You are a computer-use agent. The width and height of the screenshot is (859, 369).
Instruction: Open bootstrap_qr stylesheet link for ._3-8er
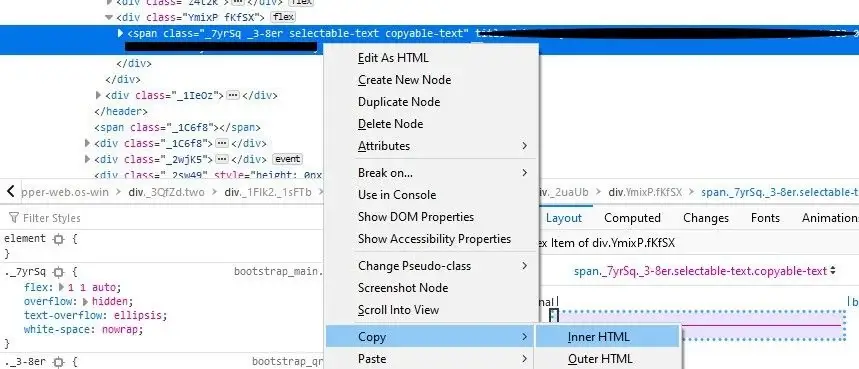point(288,362)
